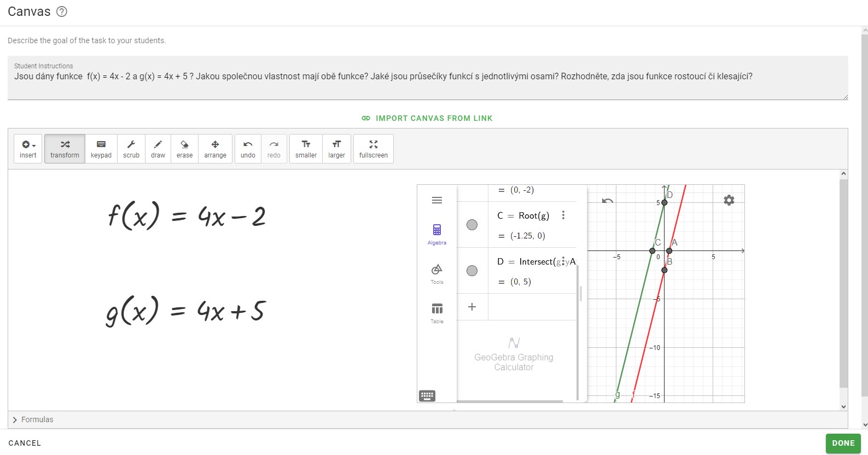The height and width of the screenshot is (455, 868).
Task: Select point B on the graph
Action: 665,270
